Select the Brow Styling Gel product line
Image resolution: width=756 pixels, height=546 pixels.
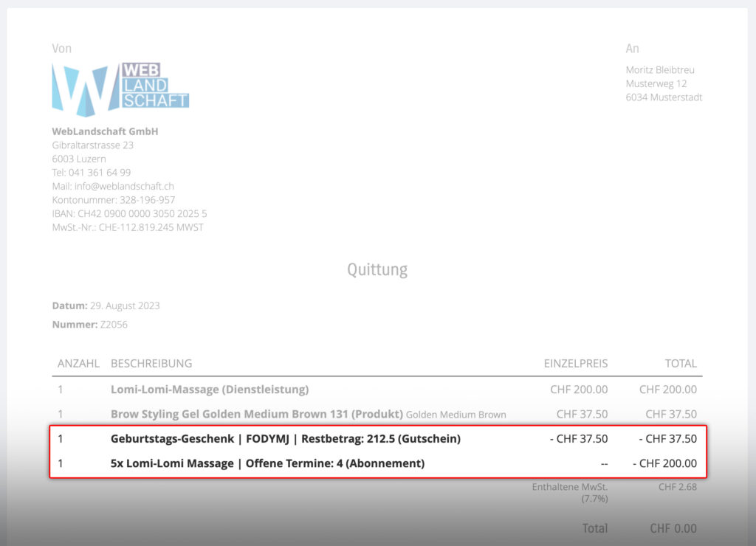(x=256, y=414)
